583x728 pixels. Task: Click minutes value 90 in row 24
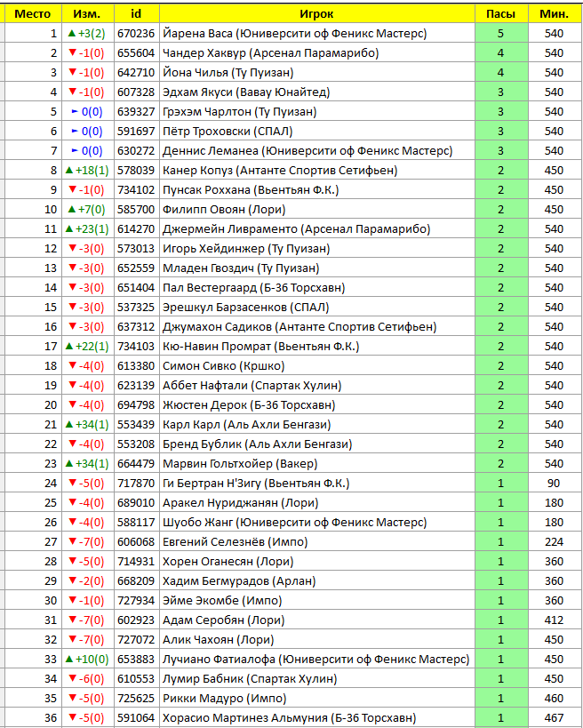click(555, 483)
